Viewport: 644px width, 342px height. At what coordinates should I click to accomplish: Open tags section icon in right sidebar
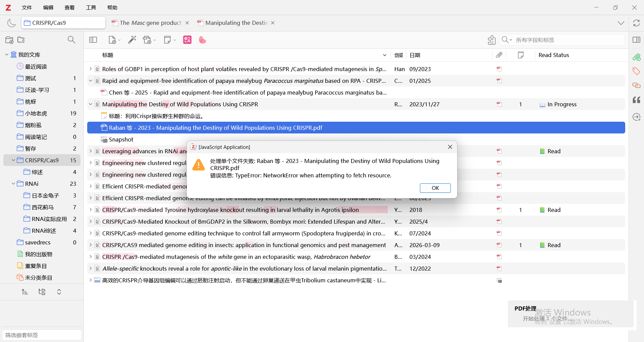tap(636, 71)
